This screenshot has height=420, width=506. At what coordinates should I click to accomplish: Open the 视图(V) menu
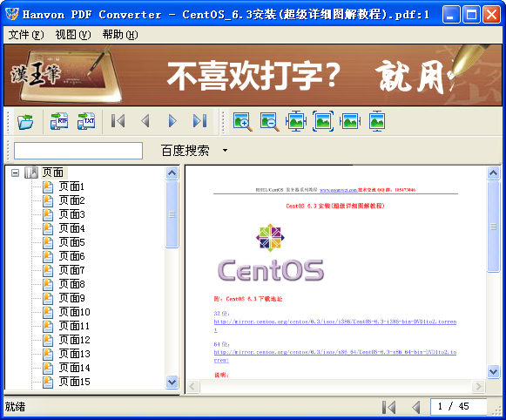pos(73,35)
